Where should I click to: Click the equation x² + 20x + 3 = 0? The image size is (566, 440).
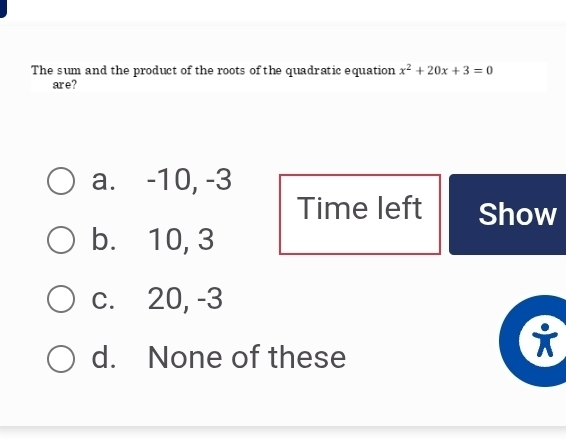click(446, 70)
